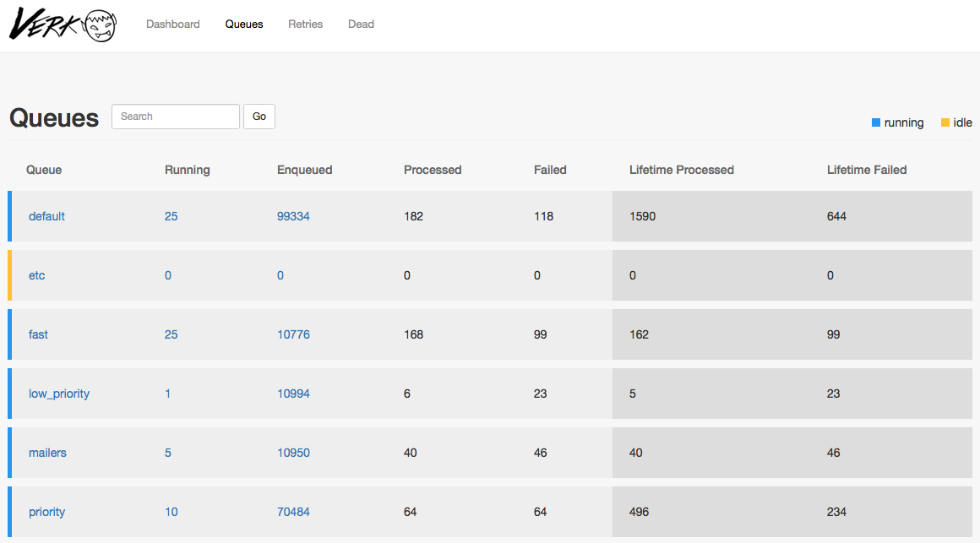980x543 pixels.
Task: View enqueued 10950 mailers jobs
Action: (x=294, y=453)
